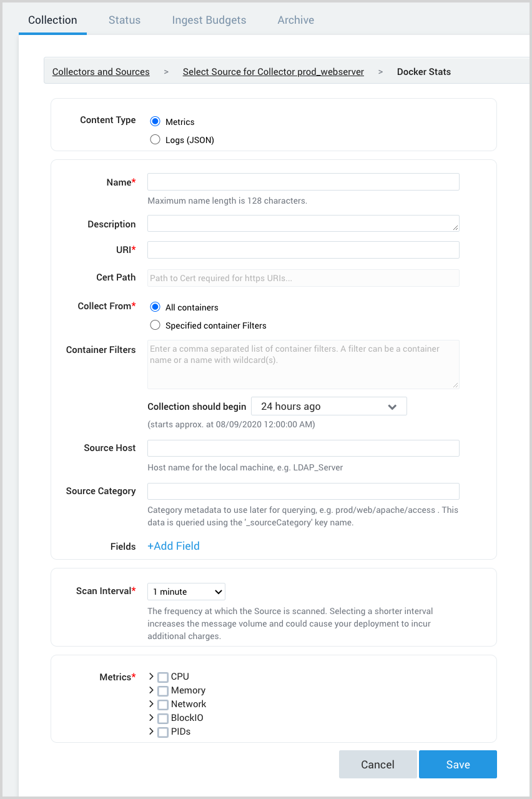Expand the BlockIO metrics tree arrow
Screen dimensions: 532x799
(x=152, y=718)
